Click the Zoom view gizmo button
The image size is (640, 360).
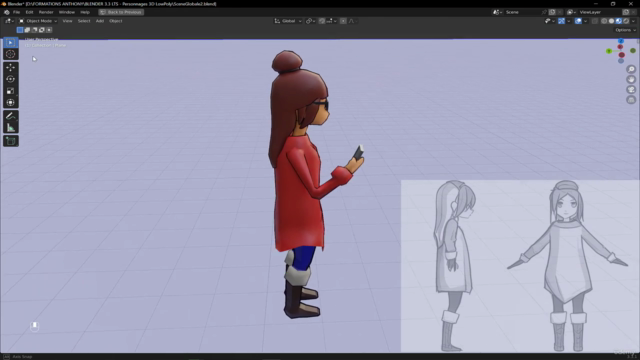[x=631, y=69]
